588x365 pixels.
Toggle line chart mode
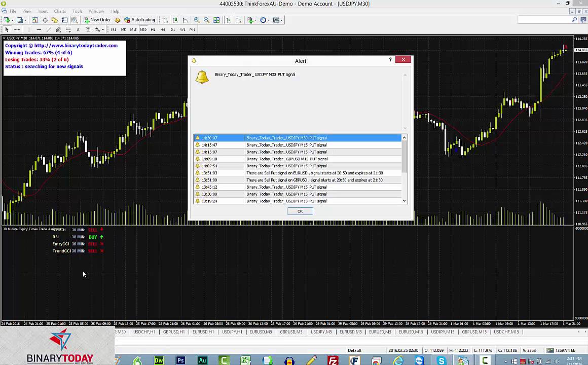coord(185,20)
